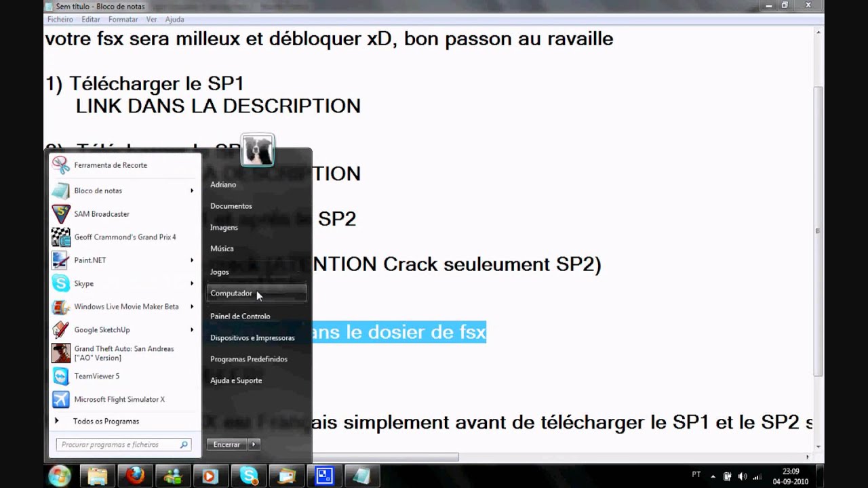Viewport: 868px width, 488px height.
Task: Open Adriano user folder
Action: point(256,184)
